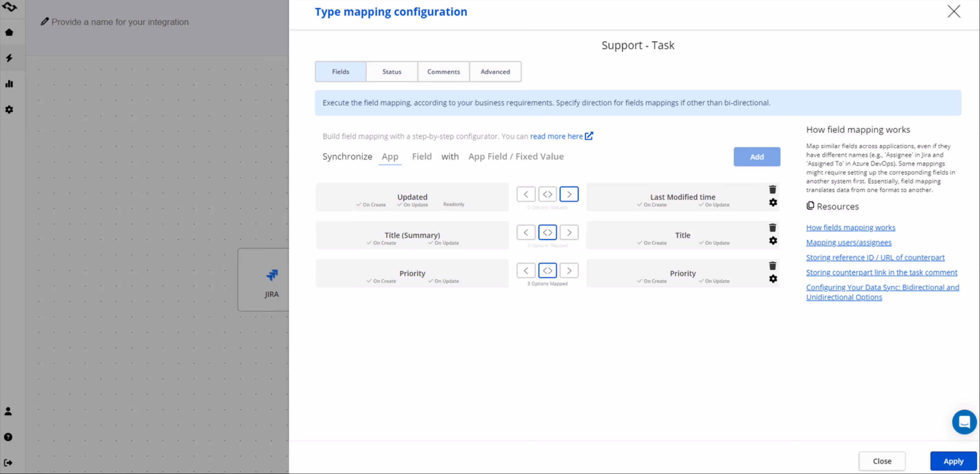Click the integration name input field
The width and height of the screenshot is (980, 474).
point(120,22)
